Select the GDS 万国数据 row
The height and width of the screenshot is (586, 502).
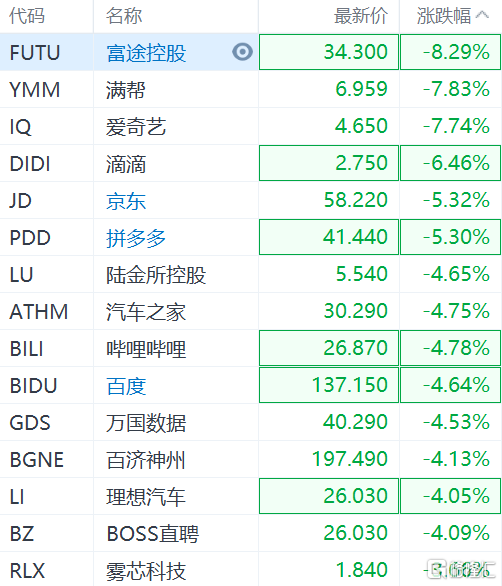click(x=251, y=422)
